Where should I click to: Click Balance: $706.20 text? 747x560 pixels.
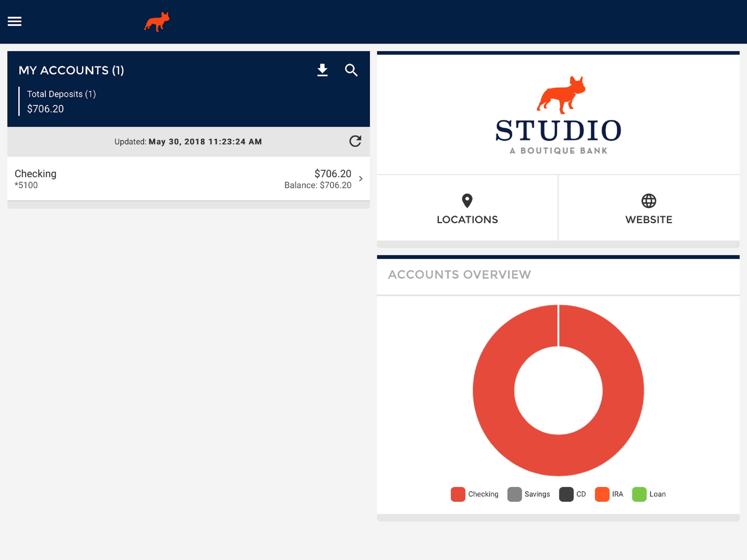(x=318, y=185)
